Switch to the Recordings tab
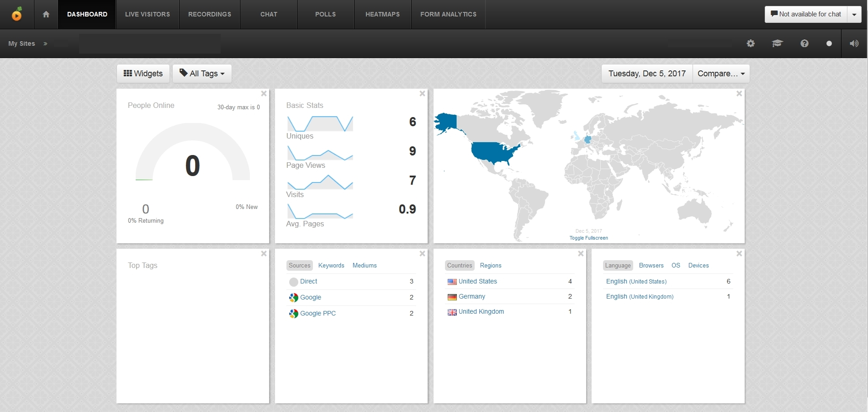Image resolution: width=868 pixels, height=412 pixels. [x=210, y=14]
